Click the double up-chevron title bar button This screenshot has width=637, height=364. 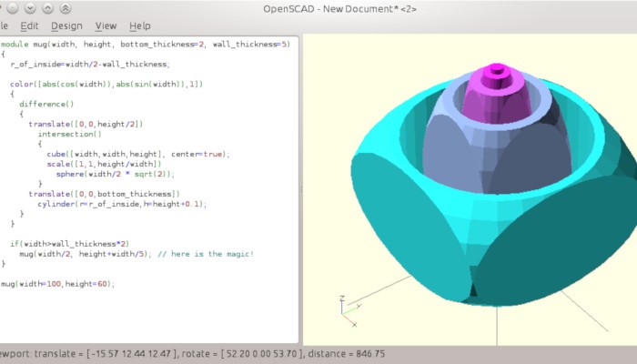point(66,7)
